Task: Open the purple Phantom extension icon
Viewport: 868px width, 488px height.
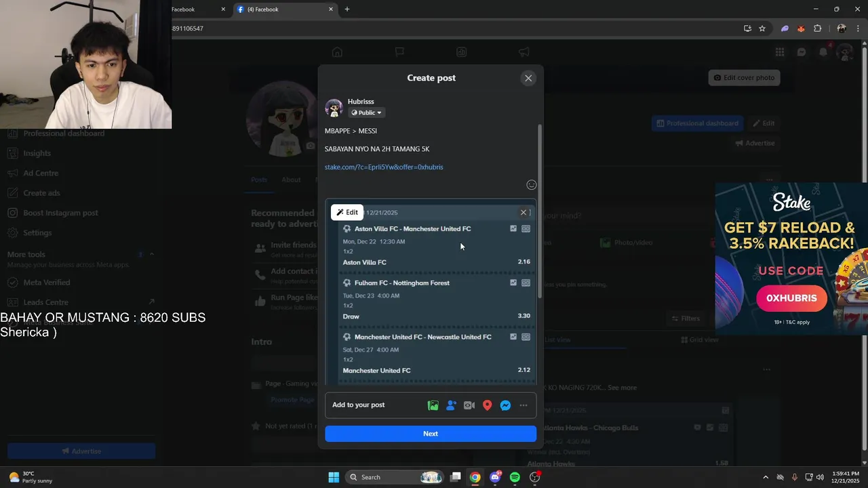Action: click(x=785, y=28)
